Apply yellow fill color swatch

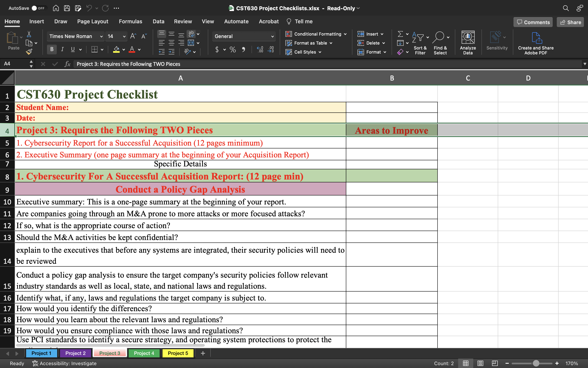(x=116, y=49)
